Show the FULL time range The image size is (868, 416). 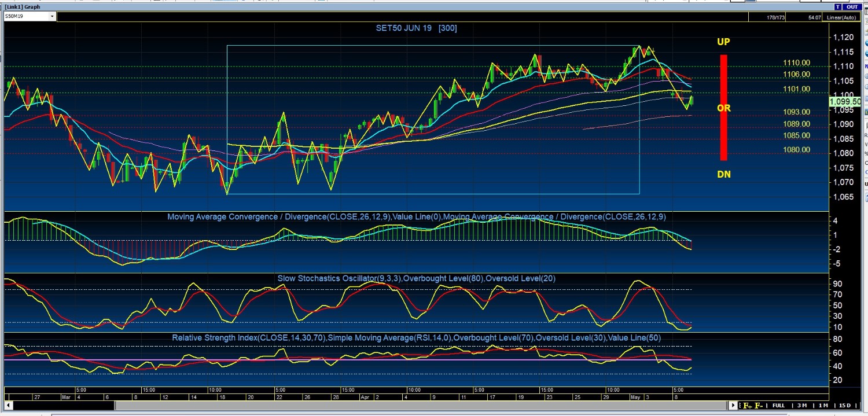778,406
